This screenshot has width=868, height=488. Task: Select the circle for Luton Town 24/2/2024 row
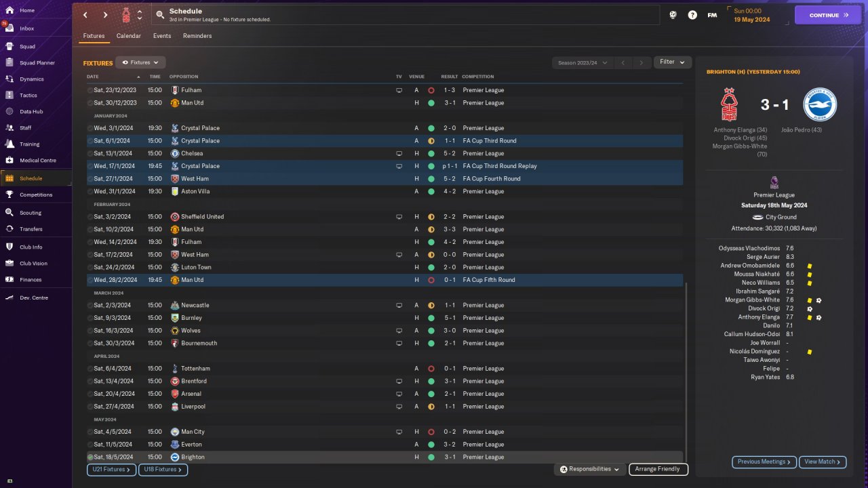(90, 267)
